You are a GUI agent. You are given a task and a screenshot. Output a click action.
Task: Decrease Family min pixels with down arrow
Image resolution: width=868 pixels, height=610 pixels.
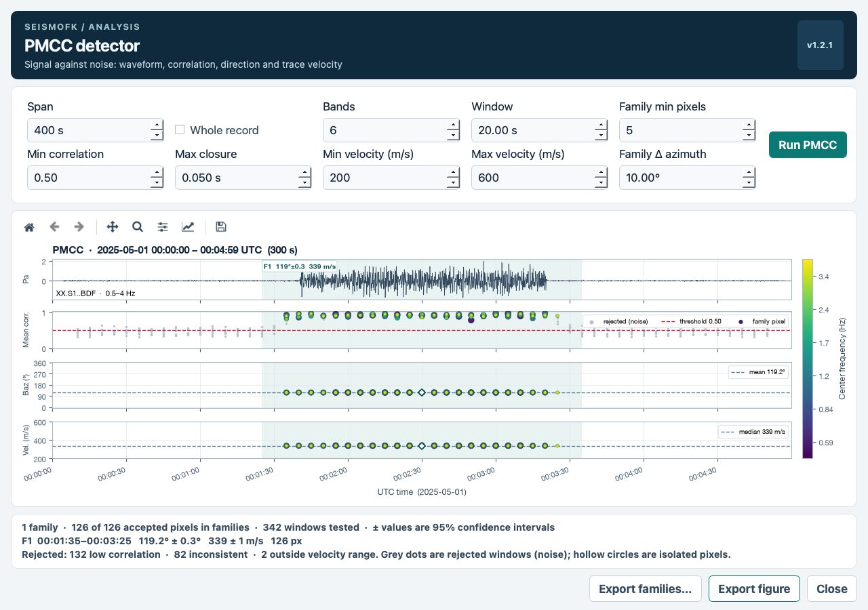748,136
